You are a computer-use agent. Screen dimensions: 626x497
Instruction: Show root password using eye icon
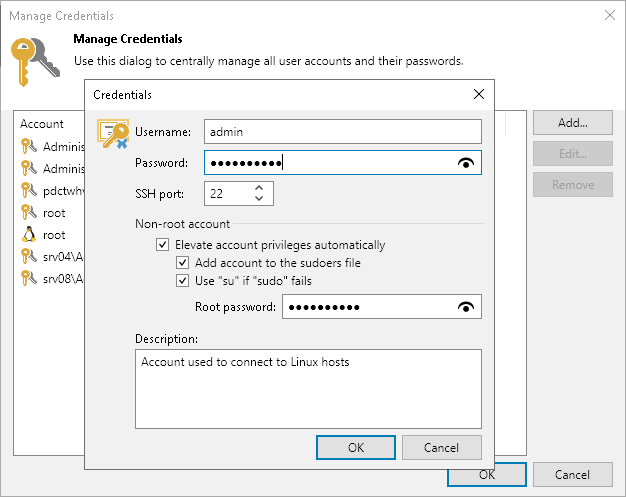[464, 307]
